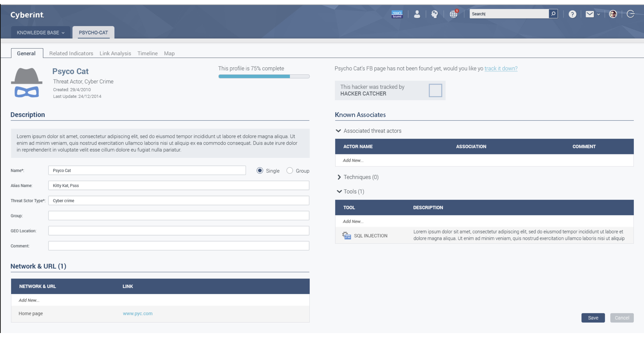Click the Network & URL (1) heading
Image resolution: width=644 pixels, height=337 pixels.
click(x=38, y=266)
